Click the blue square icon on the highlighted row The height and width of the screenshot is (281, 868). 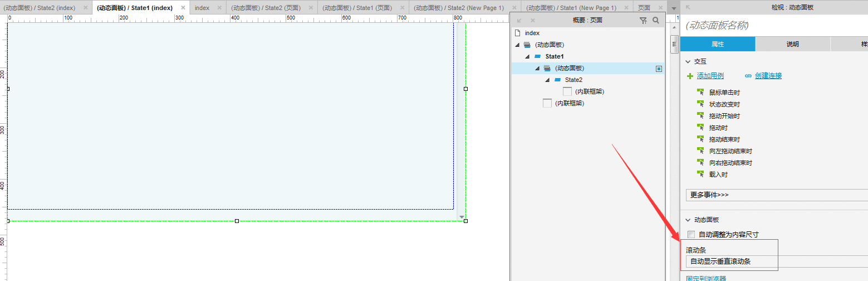[x=659, y=69]
